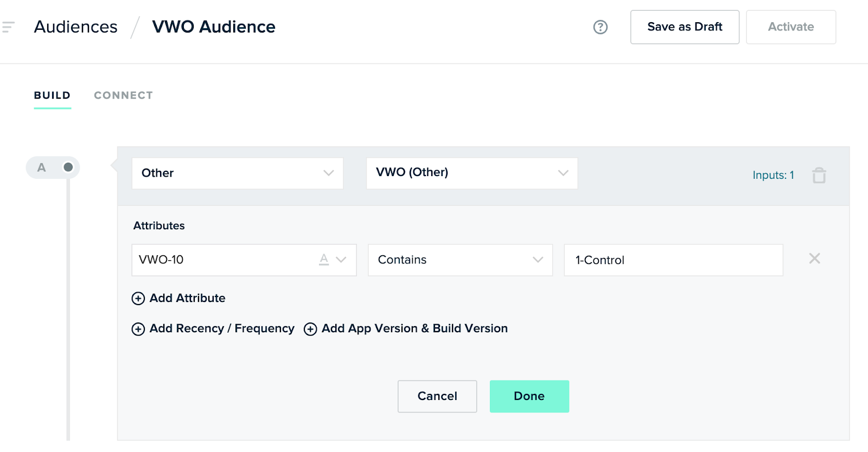Click the Activate button
The image size is (868, 452).
pyautogui.click(x=791, y=27)
